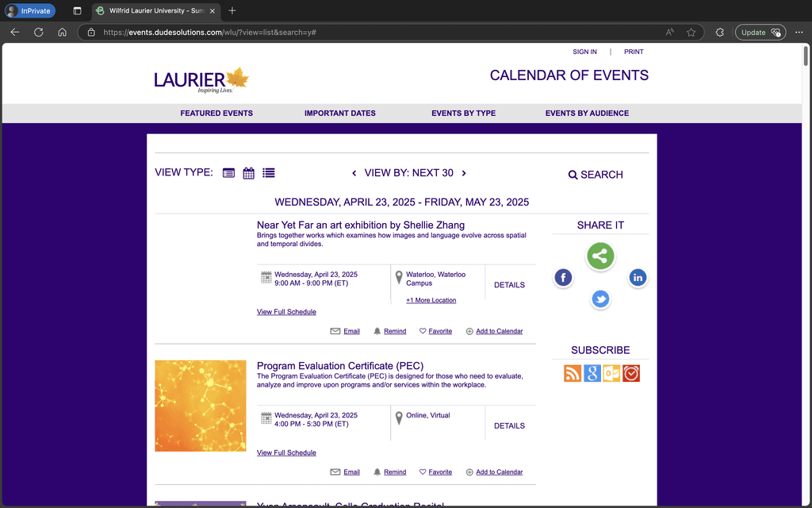Click the Print link
This screenshot has width=812, height=508.
tap(634, 52)
